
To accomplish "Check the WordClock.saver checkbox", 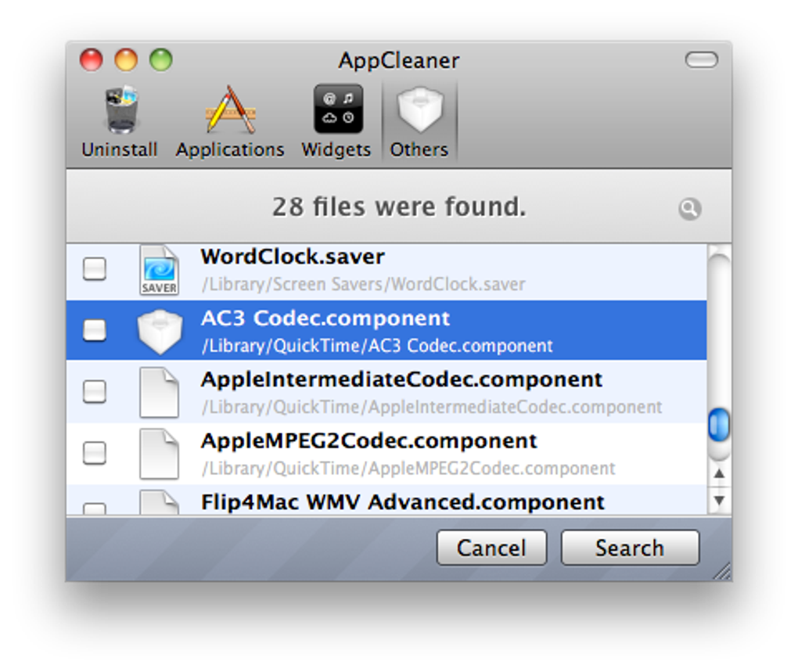I will point(95,269).
